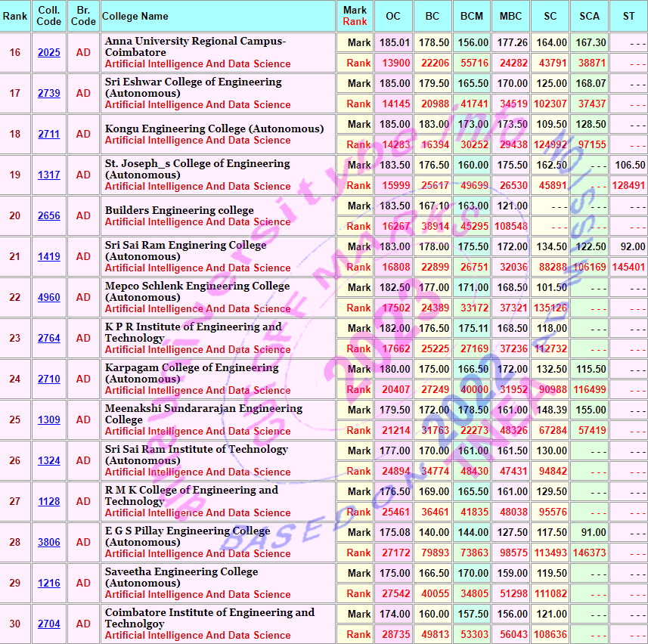Screen dimensions: 648x644
Task: Open college code 2656 link
Action: coord(48,215)
